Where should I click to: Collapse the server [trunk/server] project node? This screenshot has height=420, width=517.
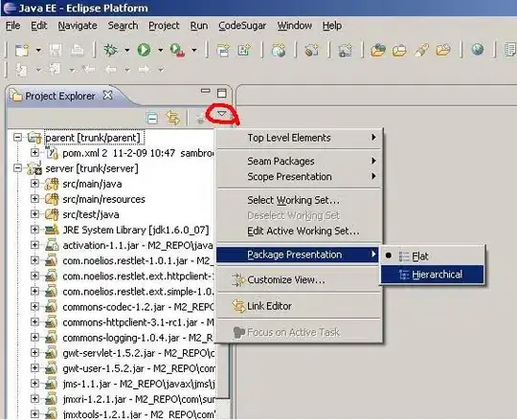[x=18, y=168]
